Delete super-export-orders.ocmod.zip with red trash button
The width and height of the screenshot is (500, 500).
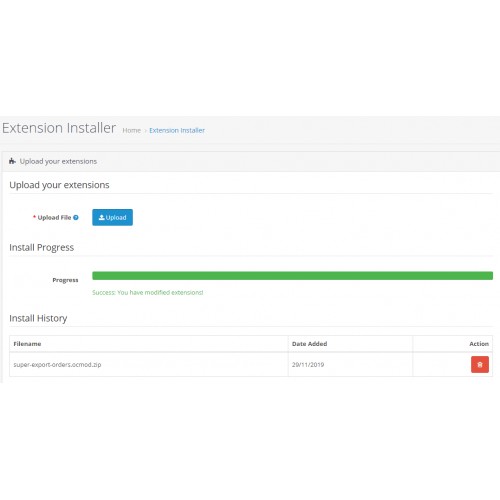480,364
